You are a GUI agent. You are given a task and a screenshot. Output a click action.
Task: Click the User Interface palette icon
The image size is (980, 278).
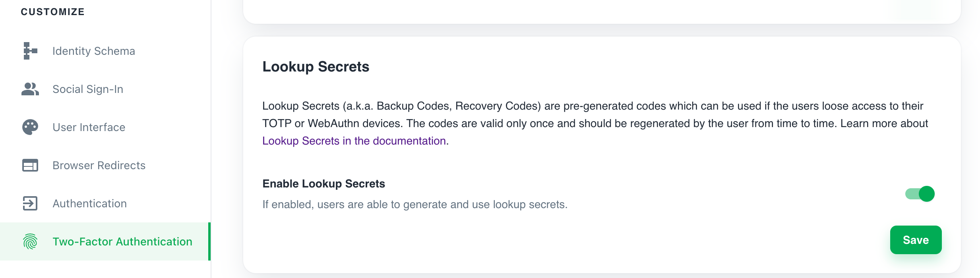[x=29, y=127]
